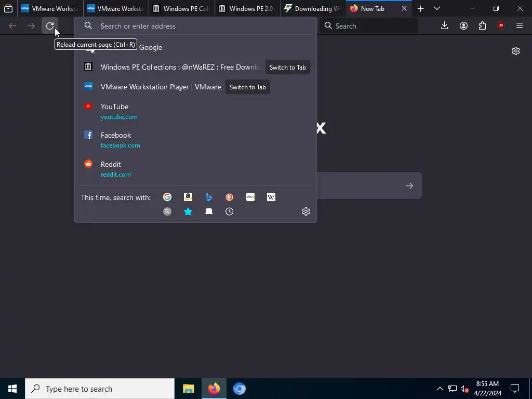
Task: Open the Firefox application menu
Action: click(520, 26)
